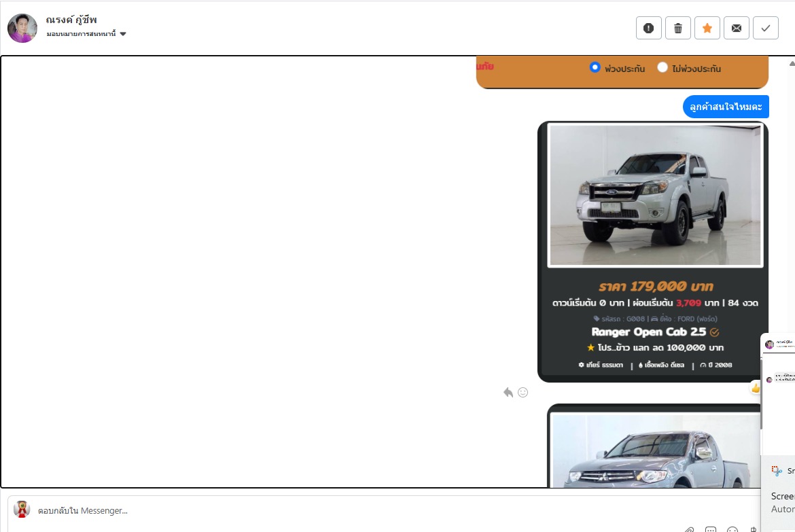Image resolution: width=795 pixels, height=532 pixels.
Task: Click page avatar beside reply box
Action: tap(21, 509)
